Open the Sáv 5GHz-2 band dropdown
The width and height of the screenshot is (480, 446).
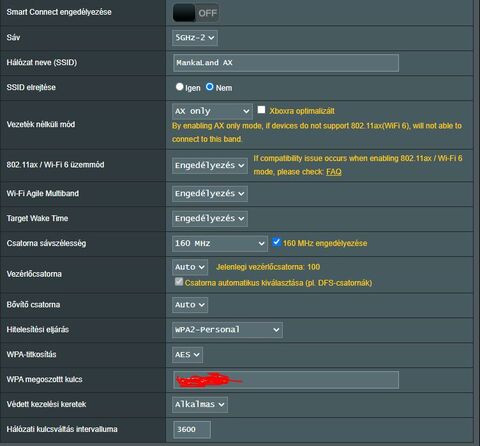coord(195,38)
